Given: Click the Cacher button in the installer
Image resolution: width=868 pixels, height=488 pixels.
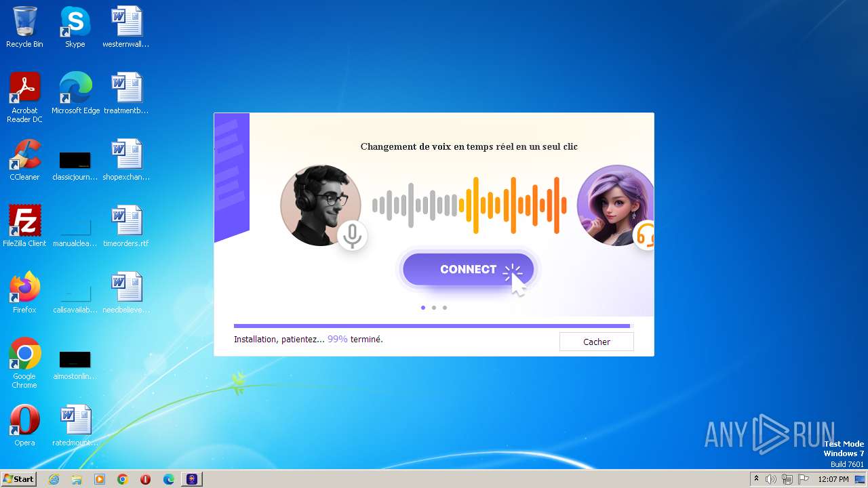Looking at the screenshot, I should (597, 342).
